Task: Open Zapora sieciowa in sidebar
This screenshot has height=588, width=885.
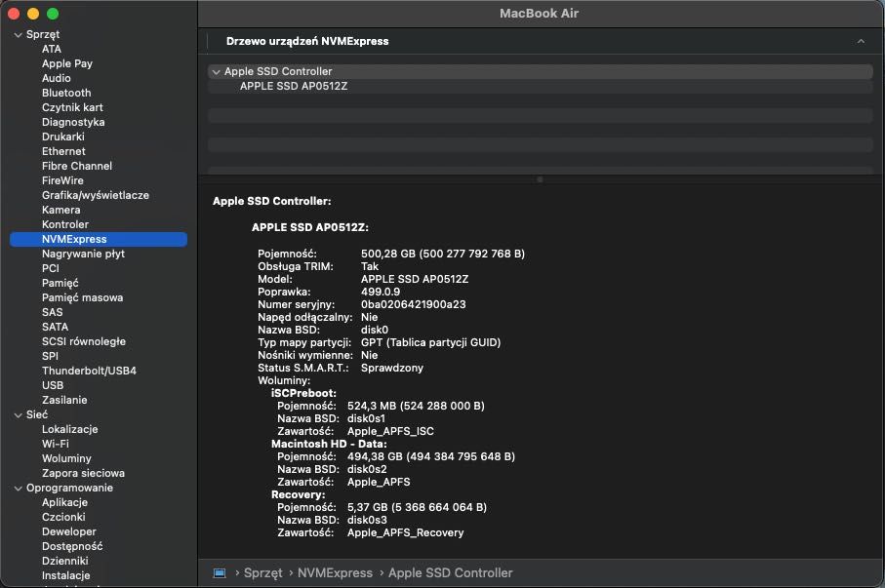Action: click(x=83, y=474)
